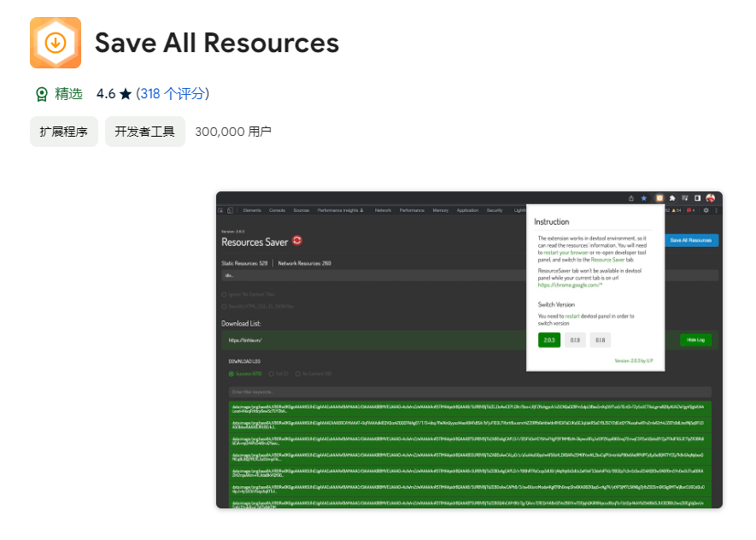756x540 pixels.
Task: Enable the Beautify HTML, CSS, JS, JSON checkbox
Action: click(x=224, y=307)
